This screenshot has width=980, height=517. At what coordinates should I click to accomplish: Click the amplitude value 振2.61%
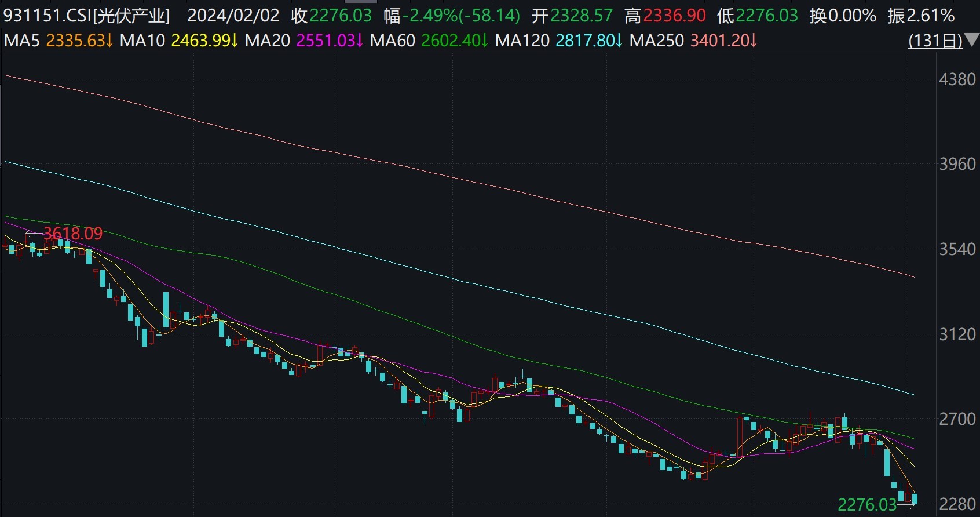point(921,16)
